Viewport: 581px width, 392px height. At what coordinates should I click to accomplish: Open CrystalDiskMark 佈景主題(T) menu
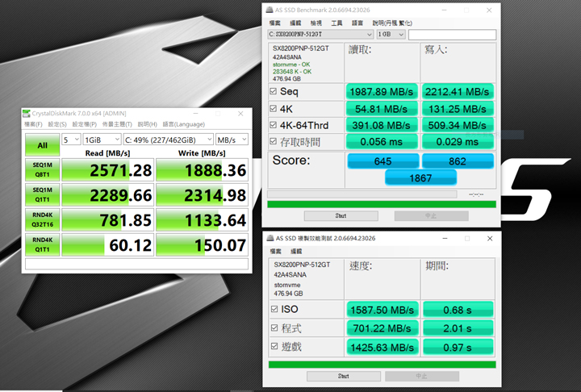click(x=117, y=124)
